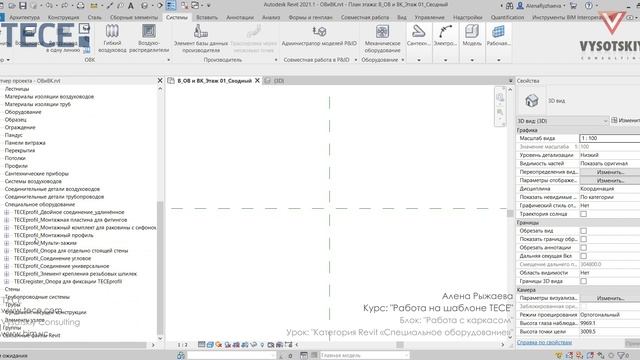Click the Thin Lines icon in quick access toolbar

click(171, 5)
